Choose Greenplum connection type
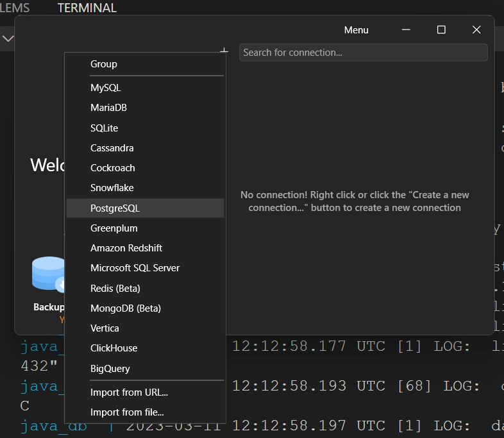Image resolution: width=504 pixels, height=438 pixels. pos(145,228)
